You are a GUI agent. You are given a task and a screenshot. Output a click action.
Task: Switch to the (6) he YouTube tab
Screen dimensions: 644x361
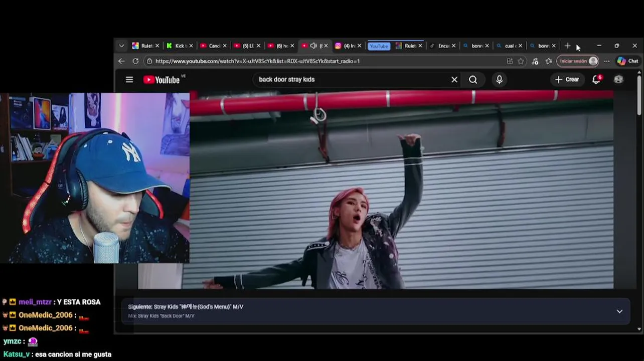pos(277,46)
